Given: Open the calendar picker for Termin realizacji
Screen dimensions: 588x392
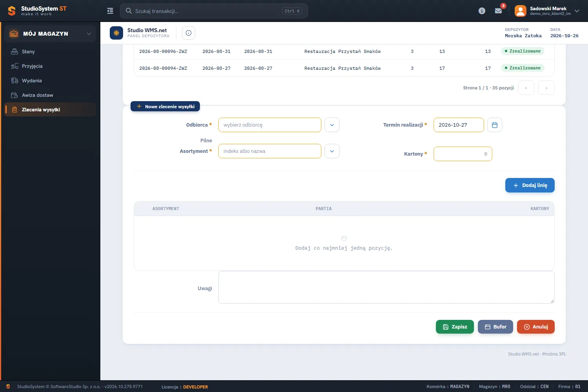Looking at the screenshot, I should (x=495, y=125).
